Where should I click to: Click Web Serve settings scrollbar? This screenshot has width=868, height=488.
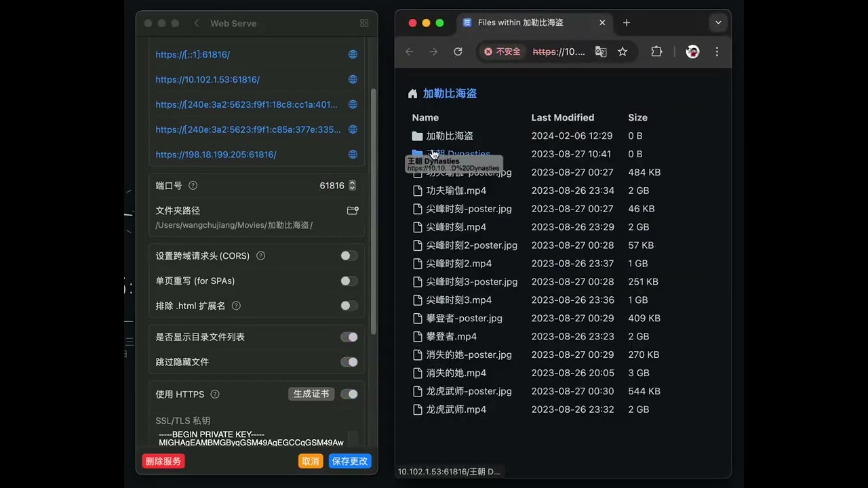(373, 210)
